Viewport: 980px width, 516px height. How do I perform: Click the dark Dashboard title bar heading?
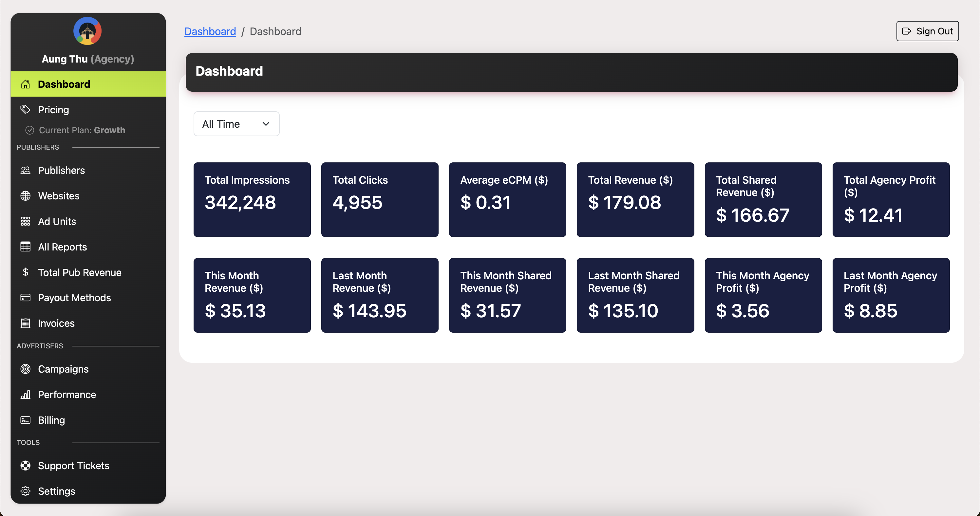pyautogui.click(x=229, y=71)
